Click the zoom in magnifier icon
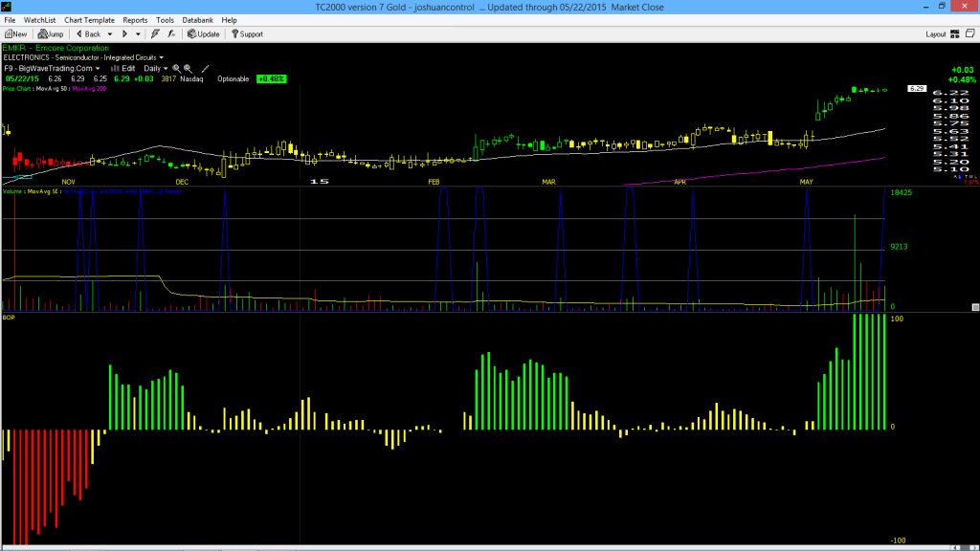 (176, 69)
